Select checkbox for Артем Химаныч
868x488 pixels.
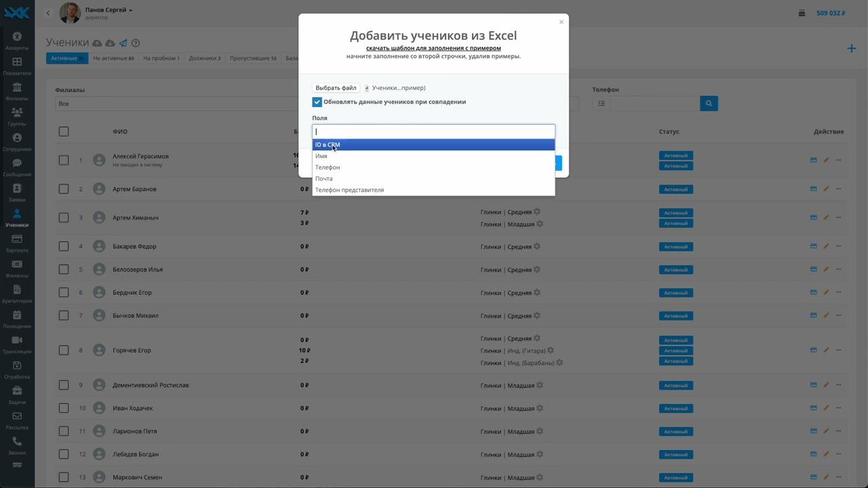[x=64, y=218]
